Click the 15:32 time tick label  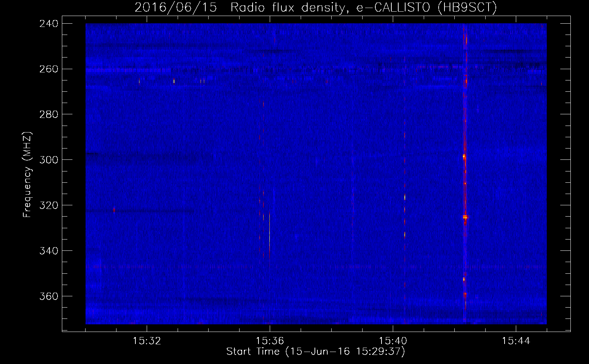pyautogui.click(x=147, y=341)
